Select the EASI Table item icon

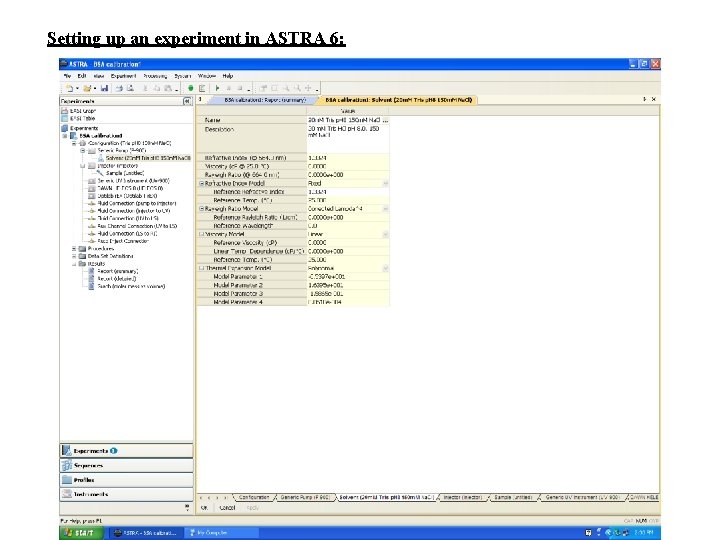(x=65, y=118)
